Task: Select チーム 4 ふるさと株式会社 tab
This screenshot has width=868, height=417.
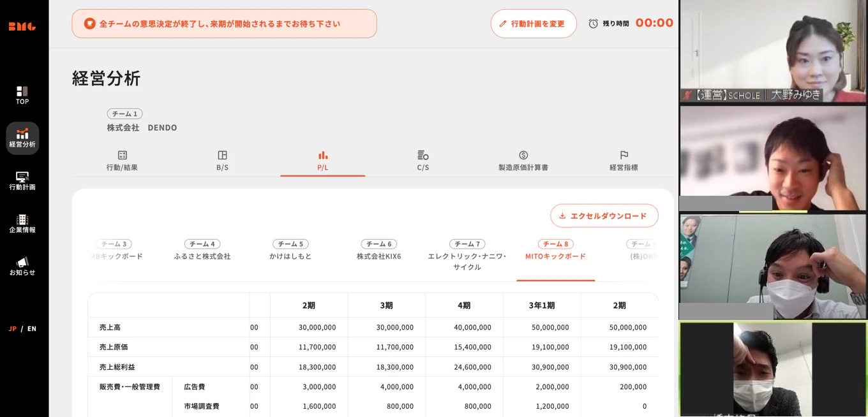Action: coord(202,250)
